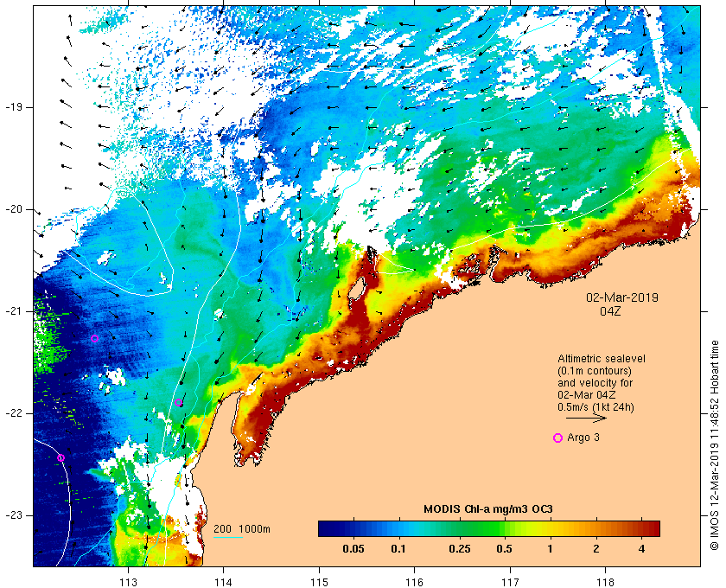Image resolution: width=726 pixels, height=588 pixels.
Task: Click the 'Argo 3' legend label
Action: pos(583,438)
